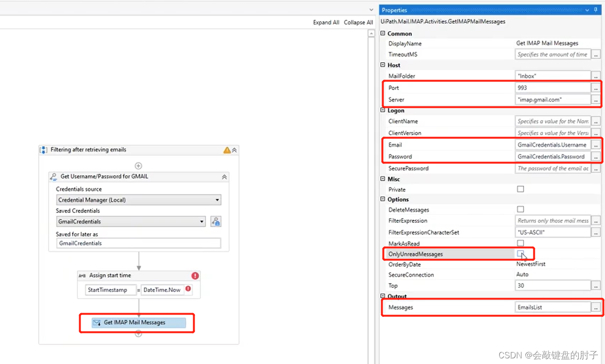Image resolution: width=605 pixels, height=364 pixels.
Task: Collapse the Common property group
Action: (383, 33)
